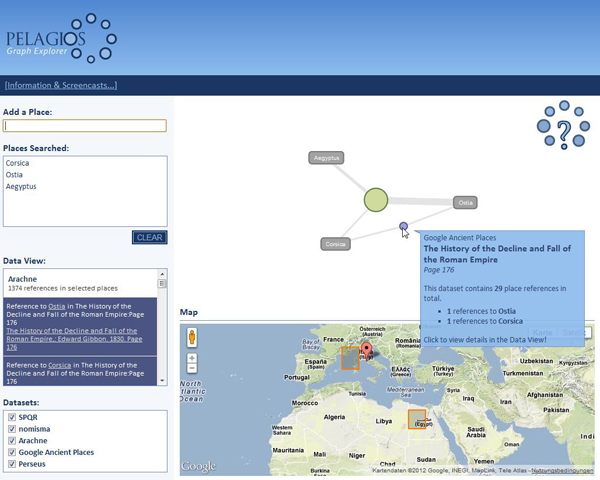Viewport: 600px width, 480px height.
Task: Disable the Perseus dataset checkbox
Action: (x=12, y=464)
